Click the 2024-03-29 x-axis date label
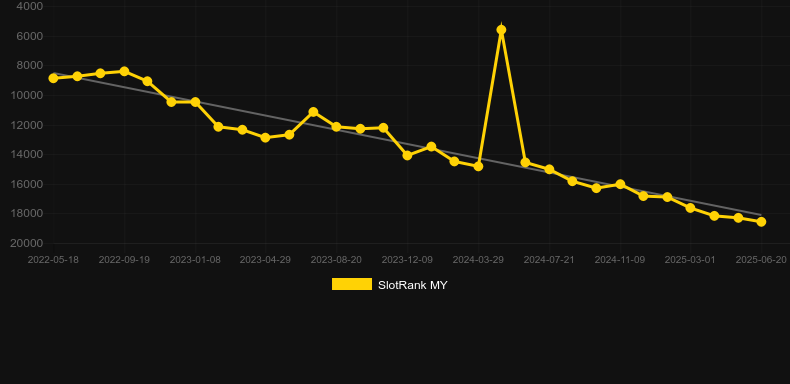 point(478,260)
